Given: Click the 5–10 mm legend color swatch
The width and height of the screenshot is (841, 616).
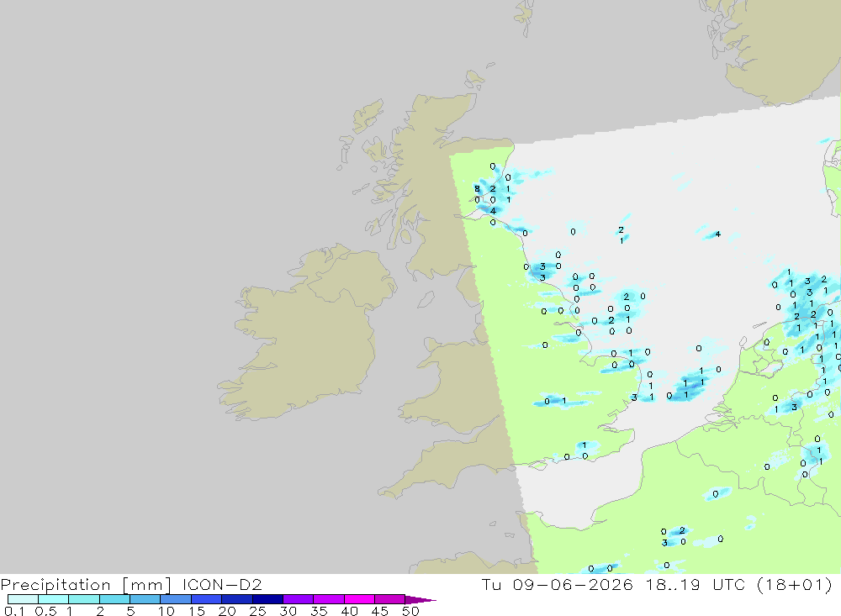Looking at the screenshot, I should coord(145,599).
